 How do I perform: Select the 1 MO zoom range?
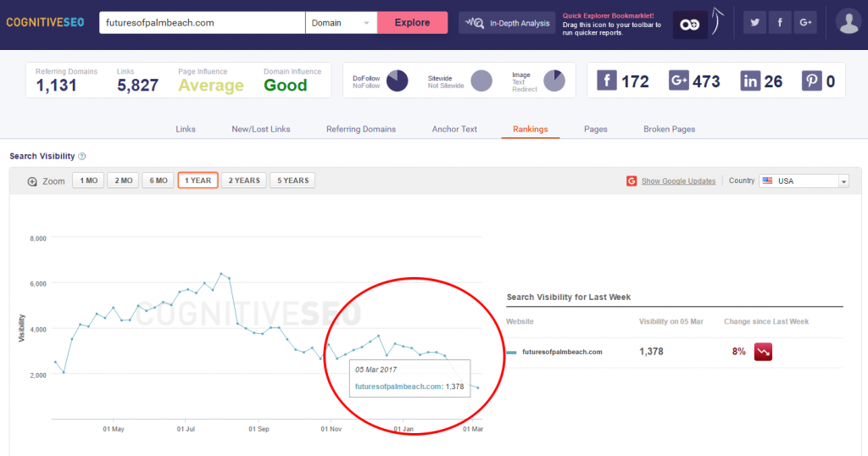(88, 181)
